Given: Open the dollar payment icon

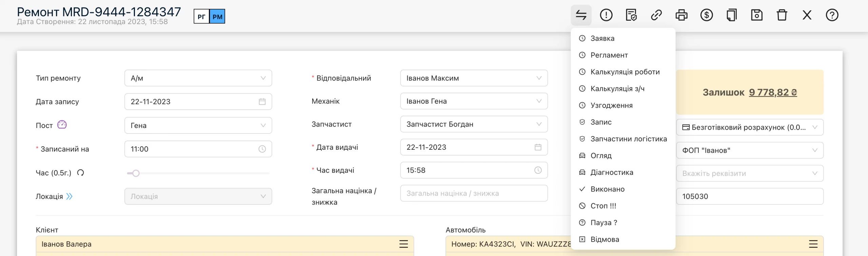Looking at the screenshot, I should tap(706, 15).
